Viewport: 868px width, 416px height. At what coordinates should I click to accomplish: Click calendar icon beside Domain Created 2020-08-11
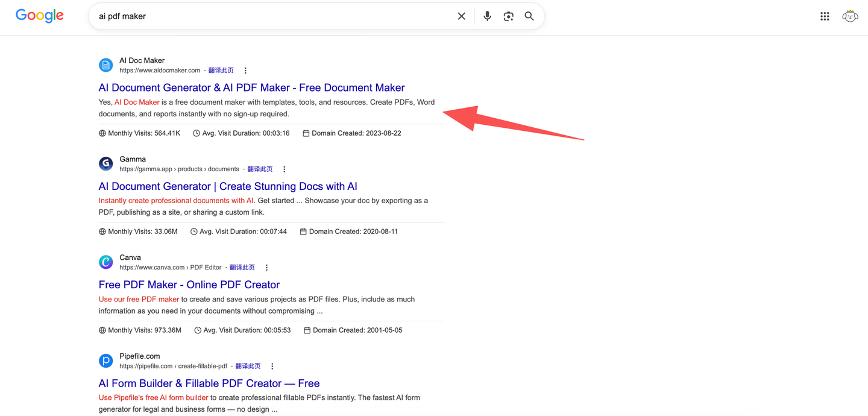pos(303,232)
